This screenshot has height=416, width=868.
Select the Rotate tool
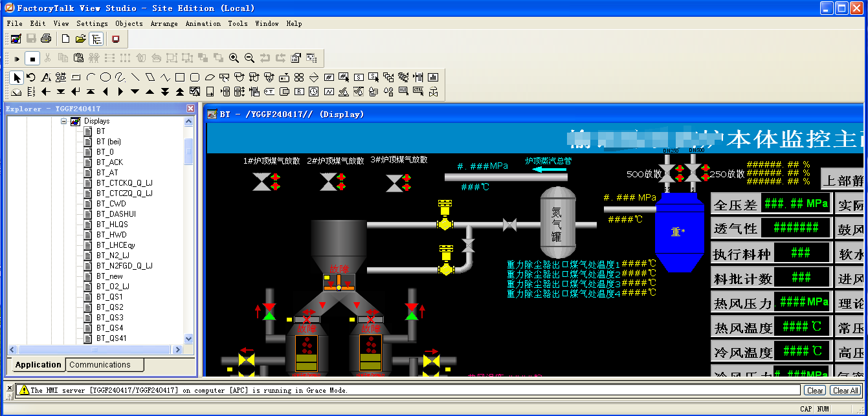click(x=30, y=76)
